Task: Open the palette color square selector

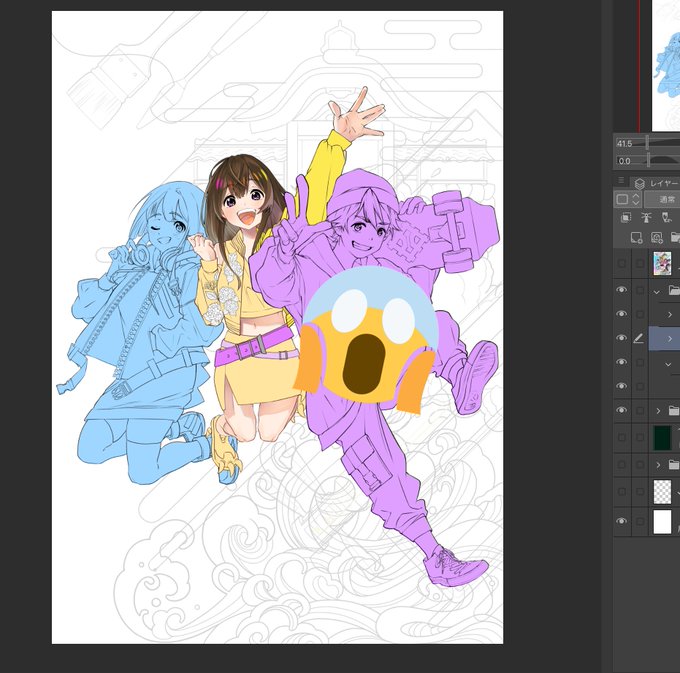Action: (622, 199)
